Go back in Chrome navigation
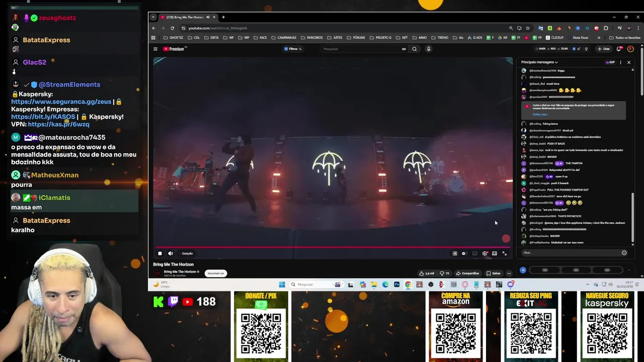The height and width of the screenshot is (362, 644). tap(154, 28)
